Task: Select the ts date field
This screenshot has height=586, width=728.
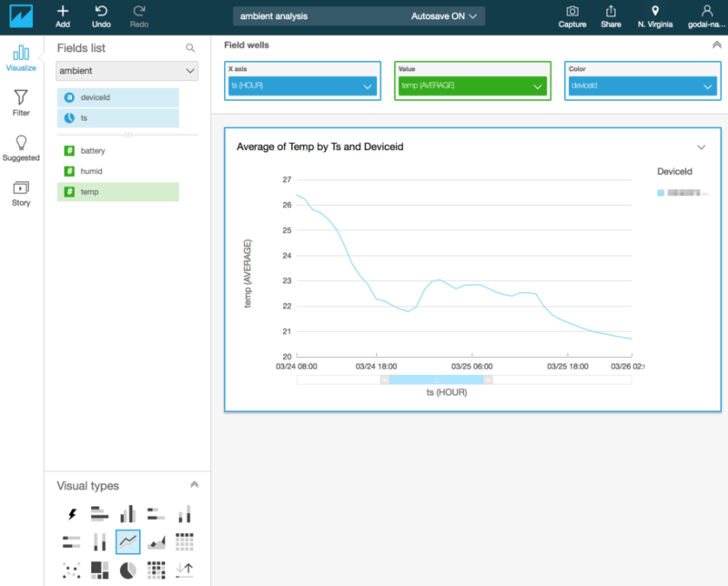Action: point(118,118)
